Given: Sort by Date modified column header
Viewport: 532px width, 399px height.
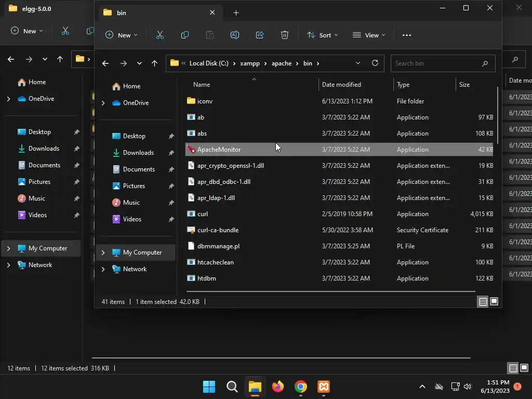Looking at the screenshot, I should 355,85.
